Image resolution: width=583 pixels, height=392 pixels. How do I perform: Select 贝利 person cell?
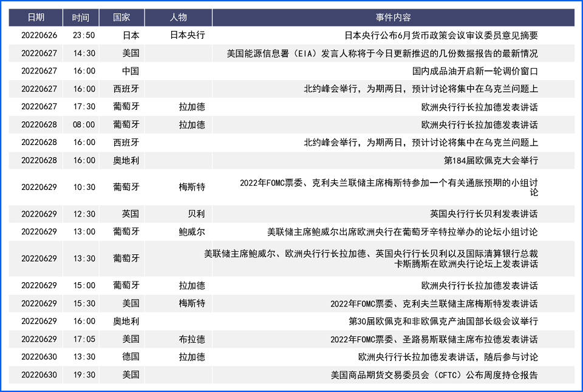196,214
